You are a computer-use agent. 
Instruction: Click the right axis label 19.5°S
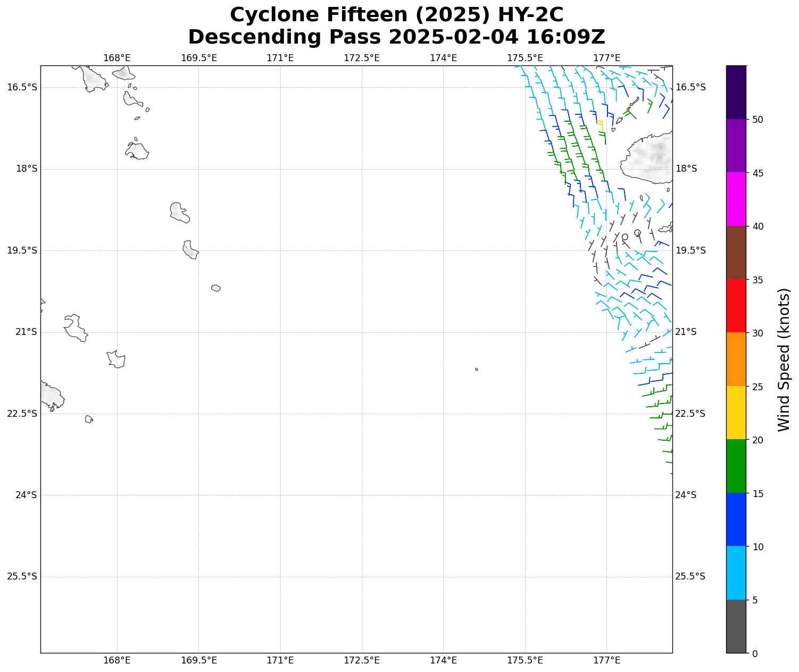pos(690,250)
